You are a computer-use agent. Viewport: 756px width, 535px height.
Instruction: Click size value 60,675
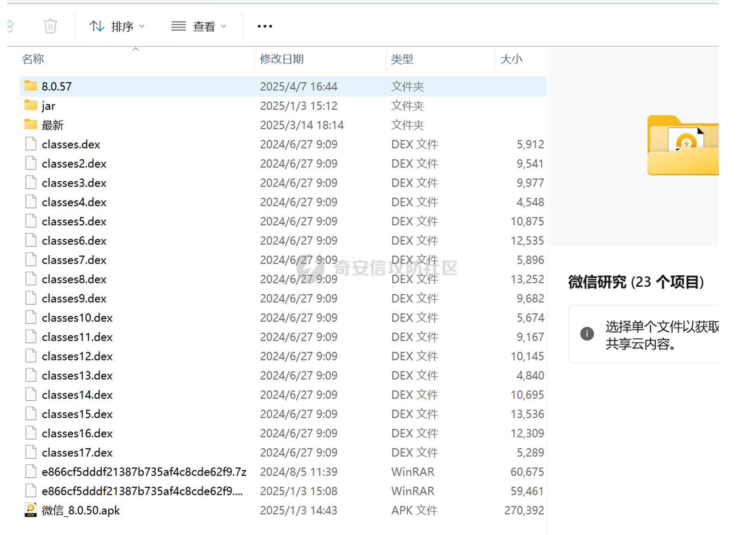tap(527, 472)
